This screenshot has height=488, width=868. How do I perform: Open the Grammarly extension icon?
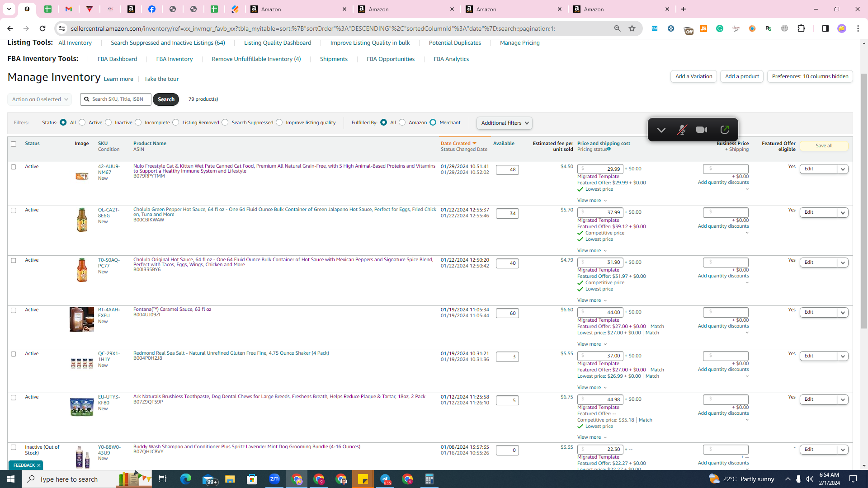[720, 28]
